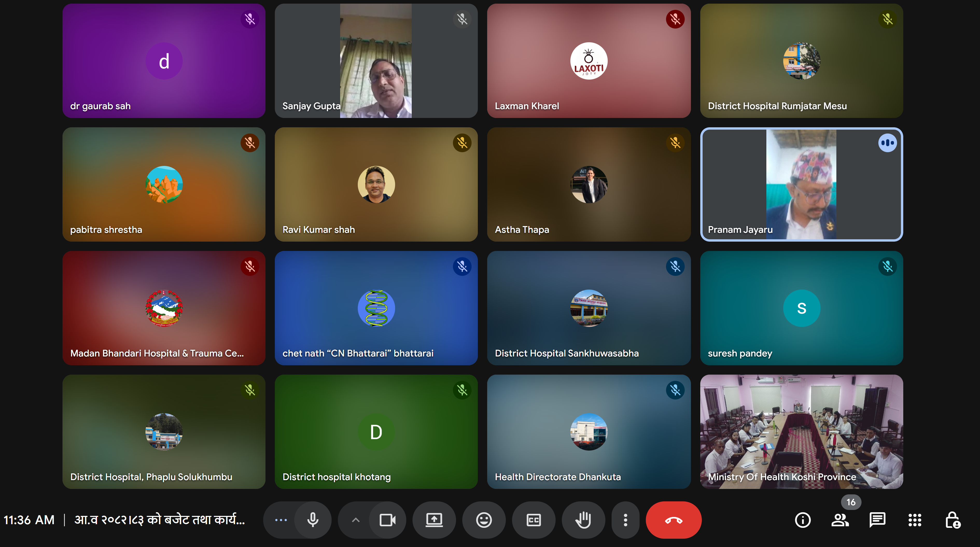Click the truncated Nepali meeting title text
The image size is (980, 547).
pyautogui.click(x=159, y=520)
